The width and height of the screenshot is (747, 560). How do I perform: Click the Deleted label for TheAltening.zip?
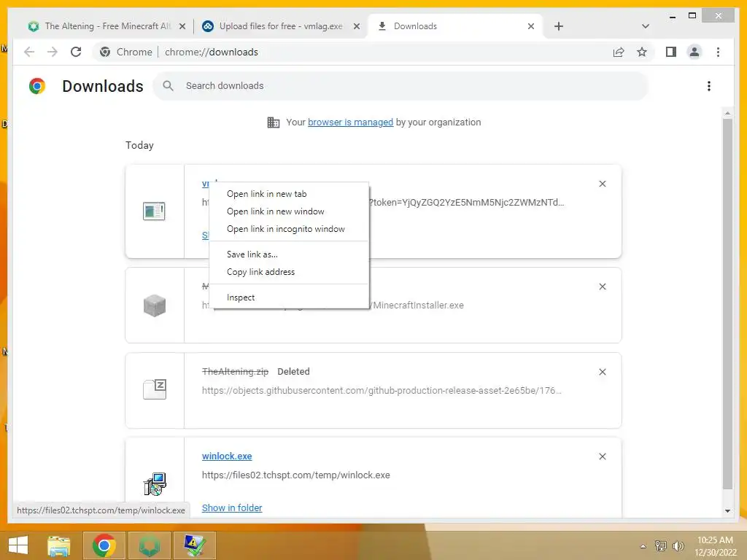293,371
